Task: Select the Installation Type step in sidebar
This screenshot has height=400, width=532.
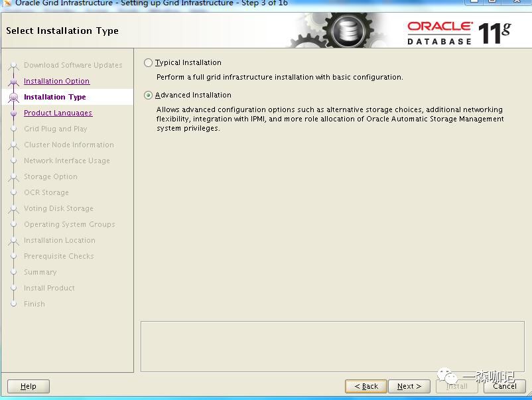Action: click(x=54, y=97)
